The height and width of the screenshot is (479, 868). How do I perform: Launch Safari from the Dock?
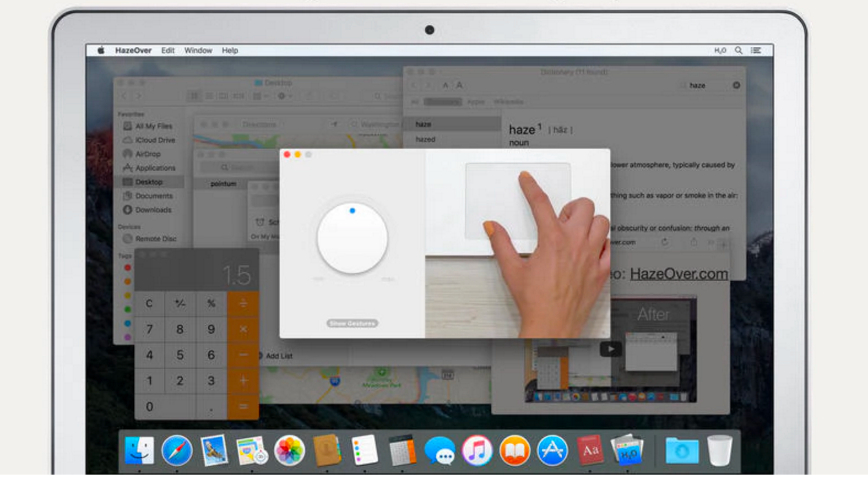177,450
